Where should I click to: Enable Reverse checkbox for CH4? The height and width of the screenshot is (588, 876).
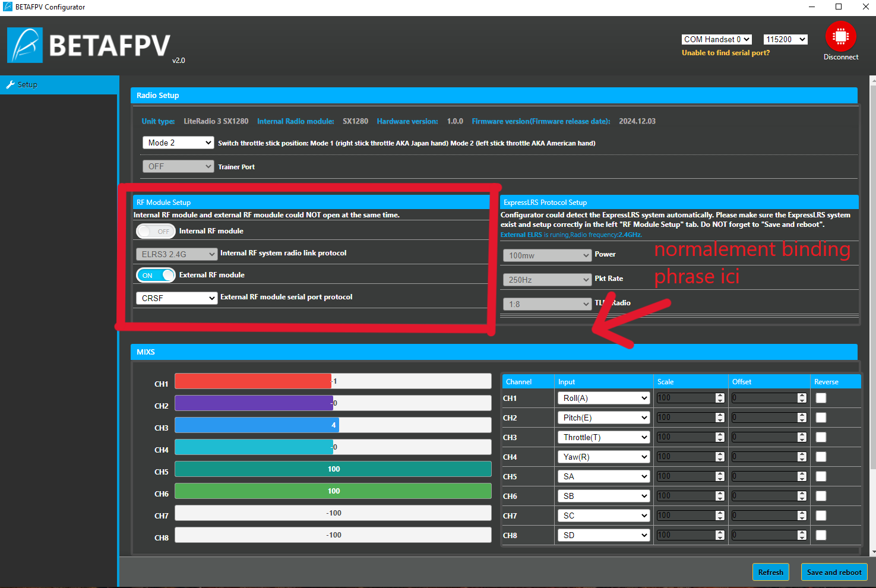click(x=821, y=457)
